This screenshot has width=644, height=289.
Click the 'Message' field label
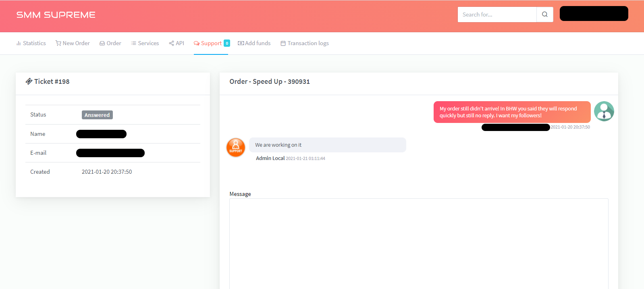(x=240, y=194)
